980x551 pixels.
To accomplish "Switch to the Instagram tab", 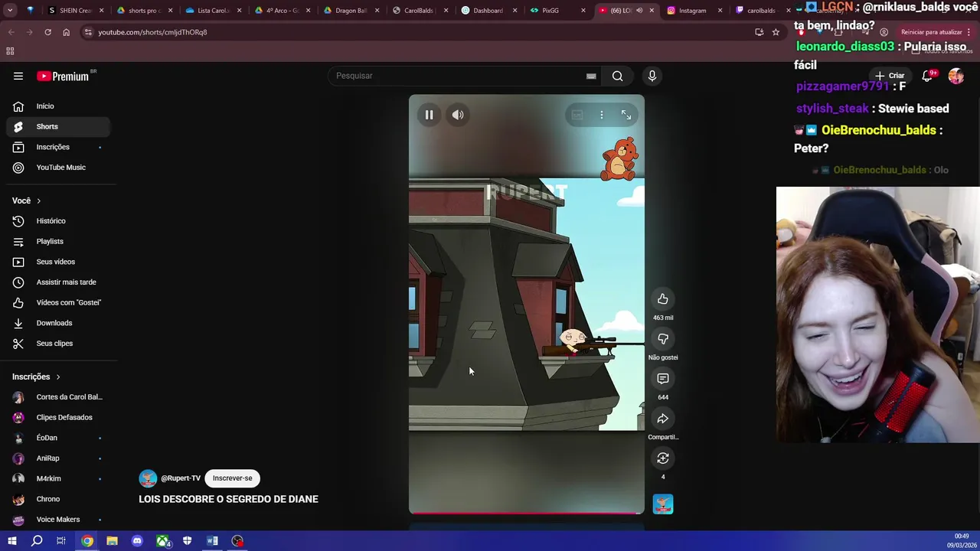I will 693,11.
